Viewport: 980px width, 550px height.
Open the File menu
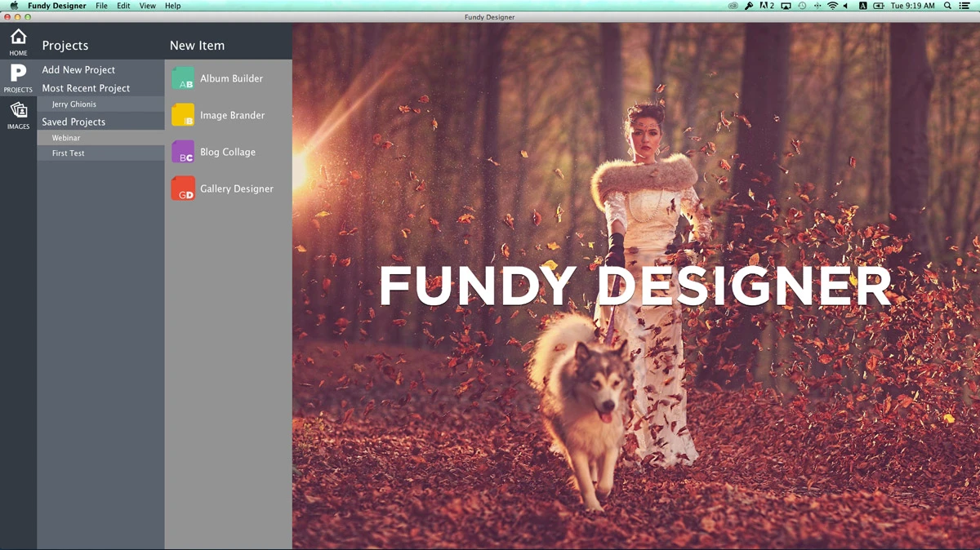(x=100, y=6)
